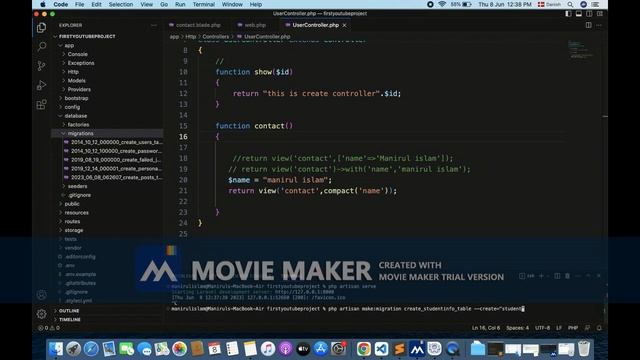Click the Http breadcrumb segment
This screenshot has width=640, height=360.
click(191, 37)
